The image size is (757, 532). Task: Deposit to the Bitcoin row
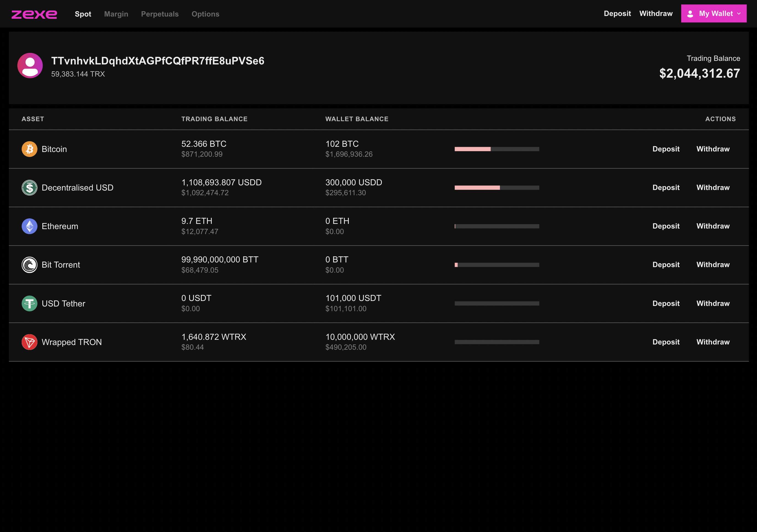[666, 149]
